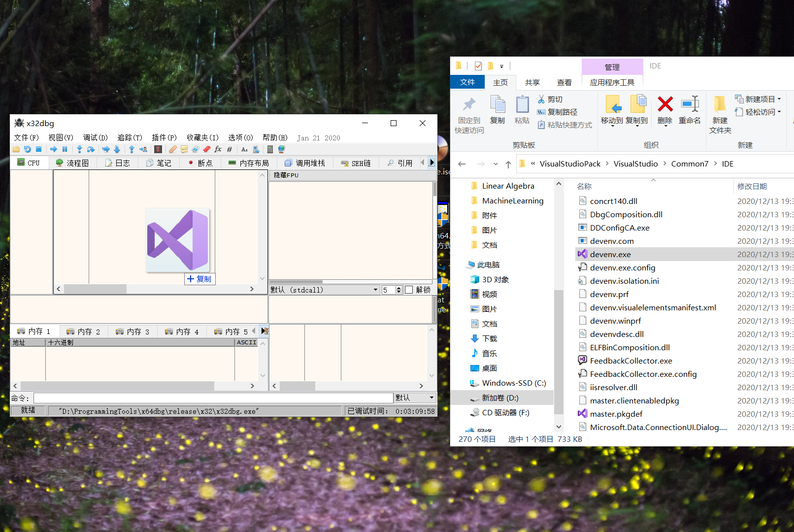This screenshot has height=532, width=794.
Task: Open Comments with the speech bubble icon
Action: (x=184, y=149)
